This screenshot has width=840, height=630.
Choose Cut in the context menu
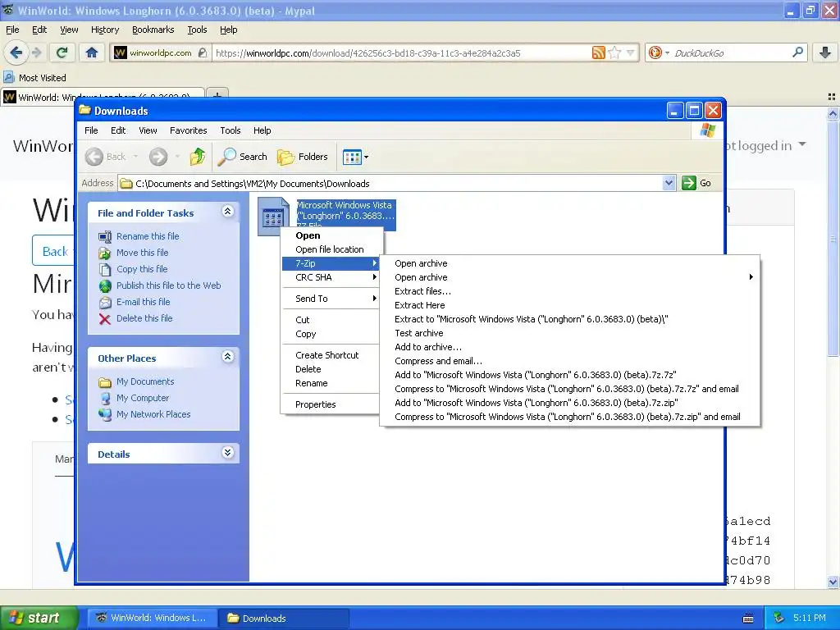[x=330, y=320]
